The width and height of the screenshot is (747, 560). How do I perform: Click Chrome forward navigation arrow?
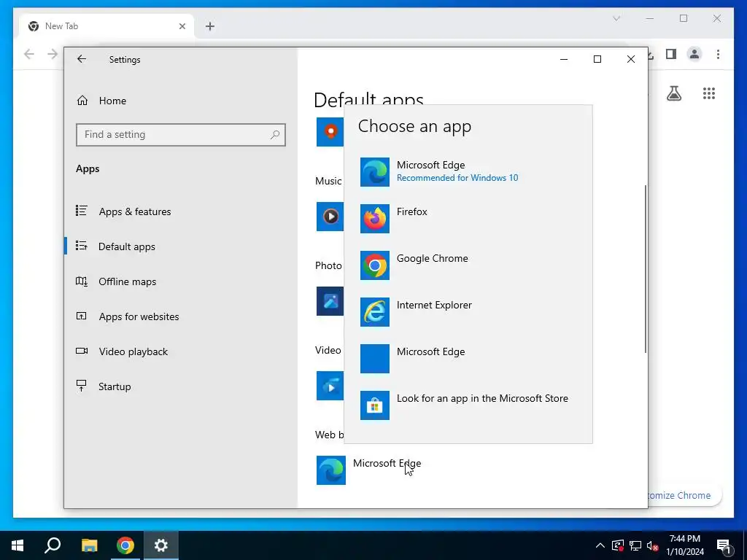click(53, 54)
